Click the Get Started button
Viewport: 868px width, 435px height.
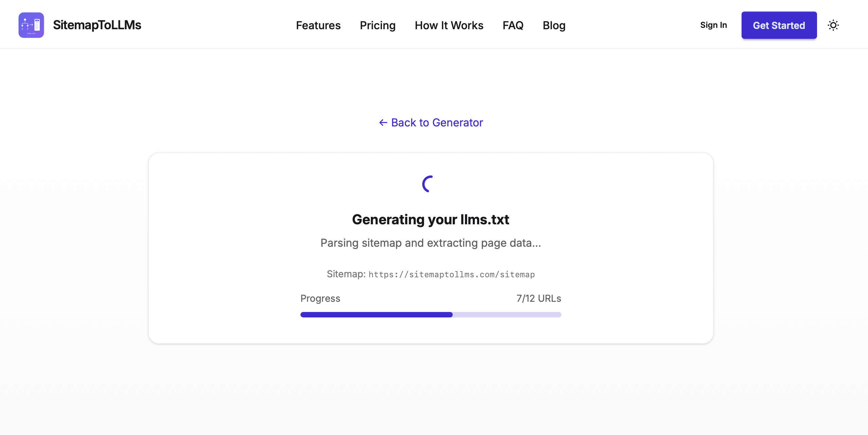pyautogui.click(x=779, y=25)
